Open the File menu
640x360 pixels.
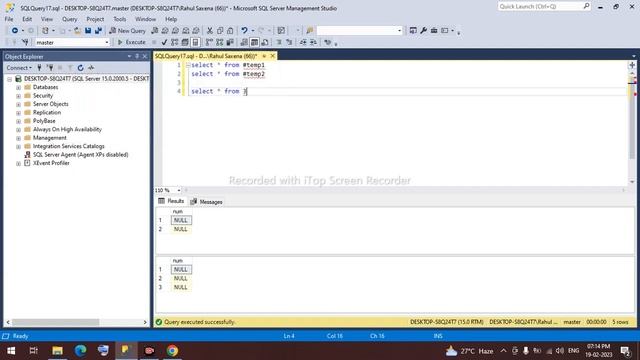[9, 19]
